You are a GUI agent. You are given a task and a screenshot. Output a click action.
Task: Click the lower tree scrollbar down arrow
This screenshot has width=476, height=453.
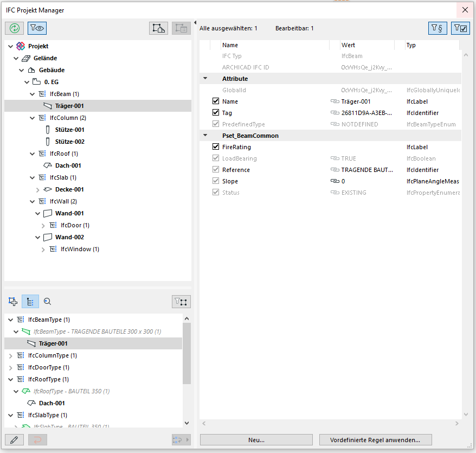pos(186,423)
